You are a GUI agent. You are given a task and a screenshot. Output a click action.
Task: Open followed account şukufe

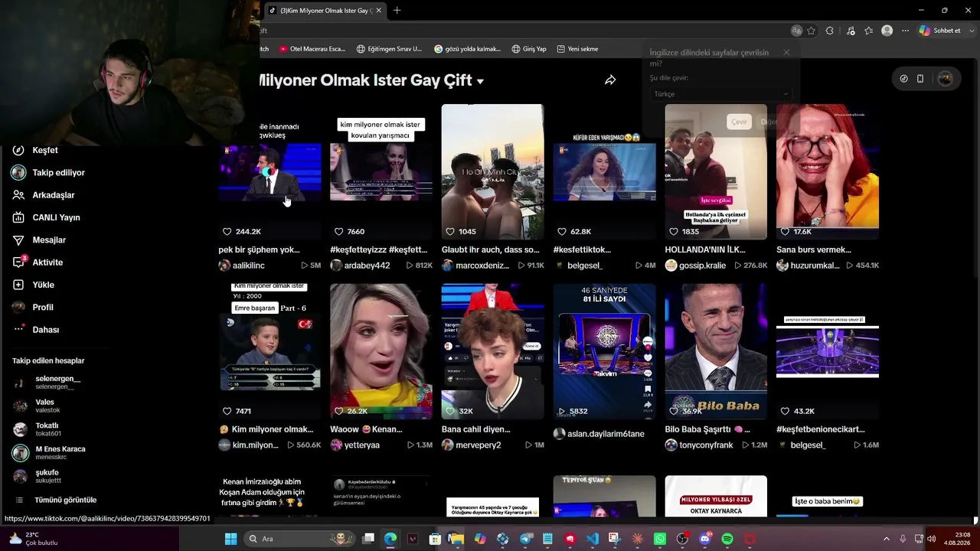pos(38,476)
